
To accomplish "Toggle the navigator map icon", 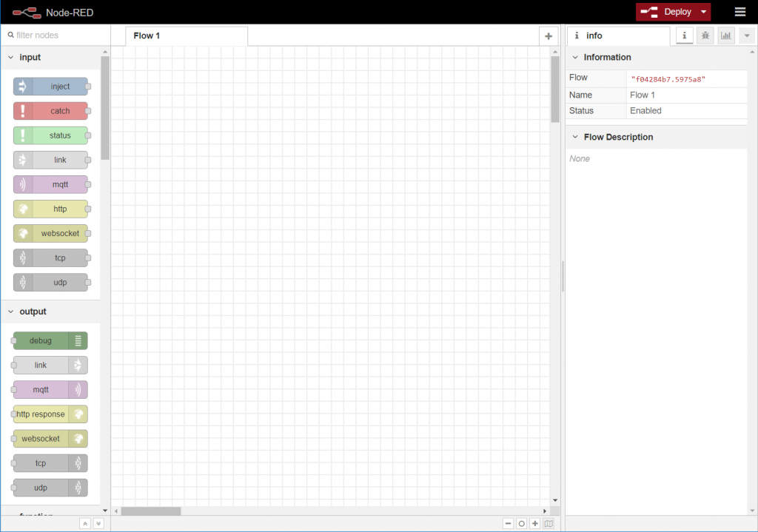I will coord(549,523).
